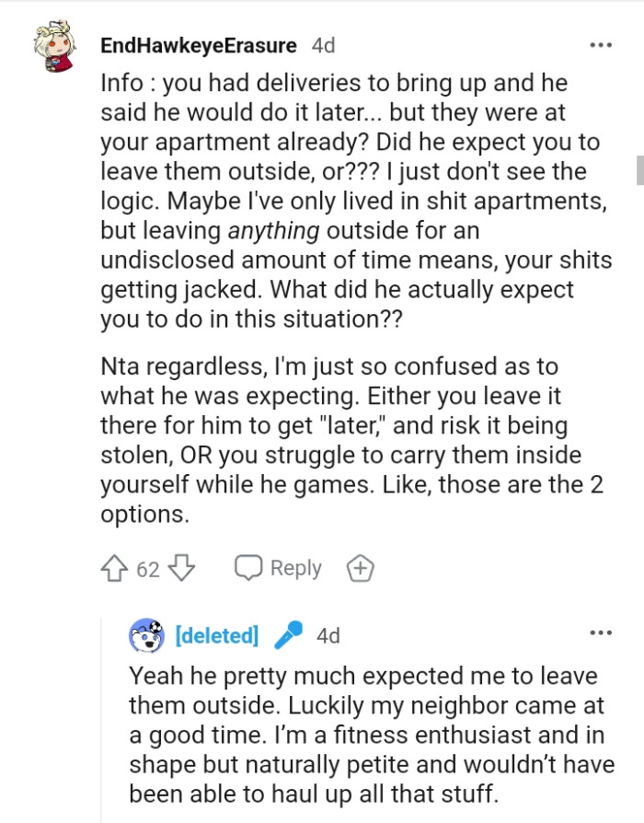Open the overflow menu on EndHawkeyeErasure's comment
Viewport: 644px width, 823px height.
click(603, 43)
